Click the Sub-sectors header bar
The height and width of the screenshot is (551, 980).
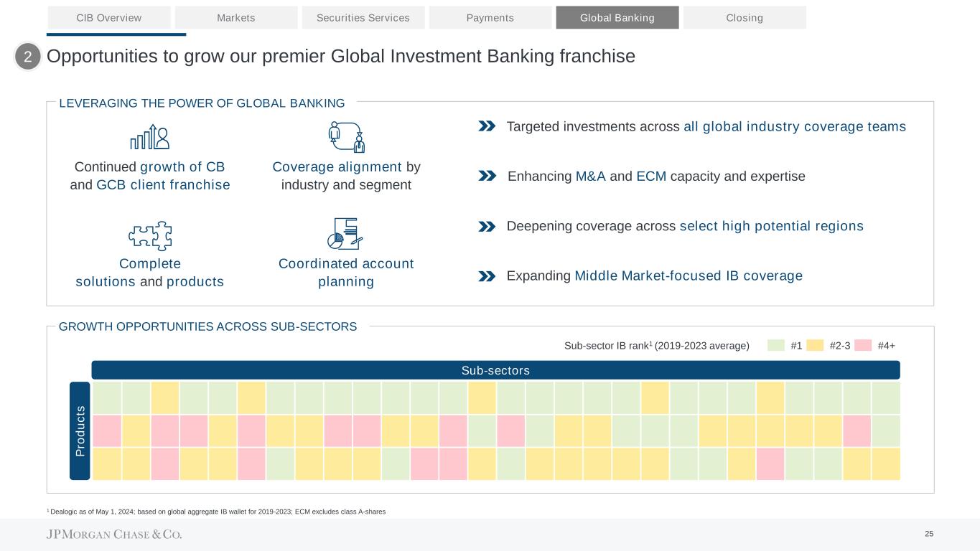tap(495, 370)
